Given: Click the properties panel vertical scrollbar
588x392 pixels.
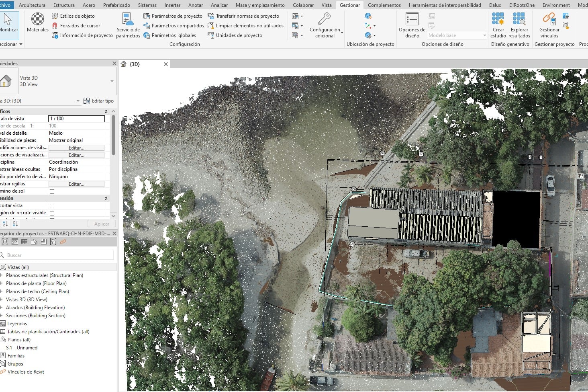Looking at the screenshot, I should pyautogui.click(x=114, y=135).
